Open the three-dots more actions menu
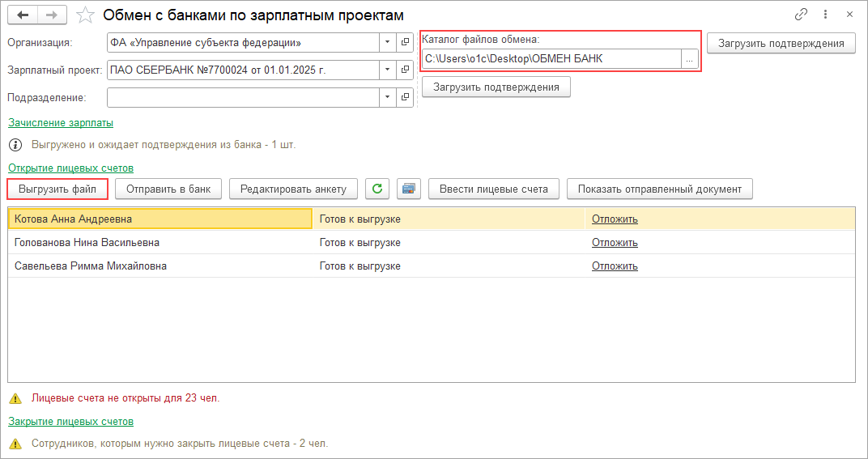 825,15
